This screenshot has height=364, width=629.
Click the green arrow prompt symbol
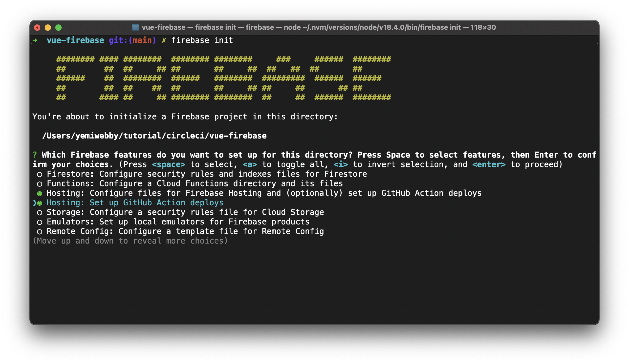pos(35,40)
